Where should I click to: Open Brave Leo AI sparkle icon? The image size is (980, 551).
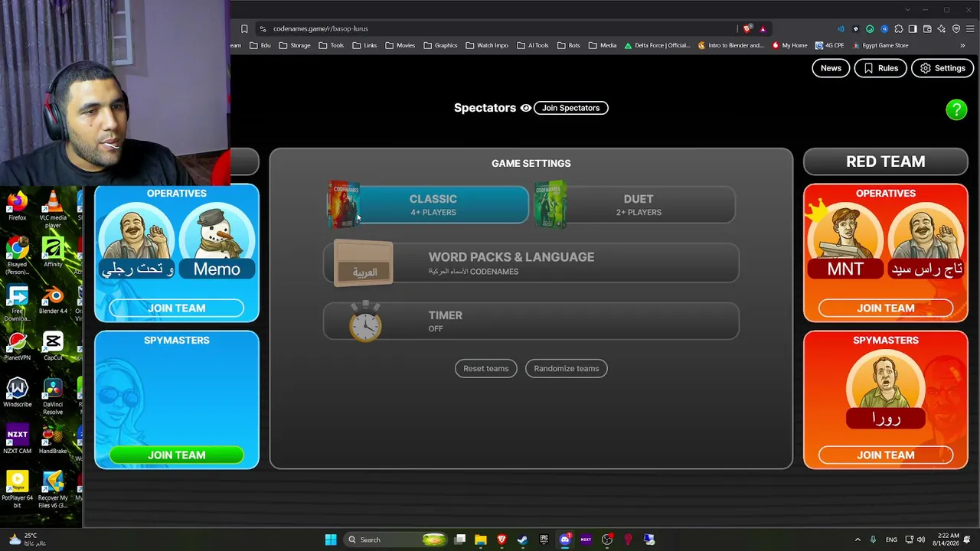[942, 29]
